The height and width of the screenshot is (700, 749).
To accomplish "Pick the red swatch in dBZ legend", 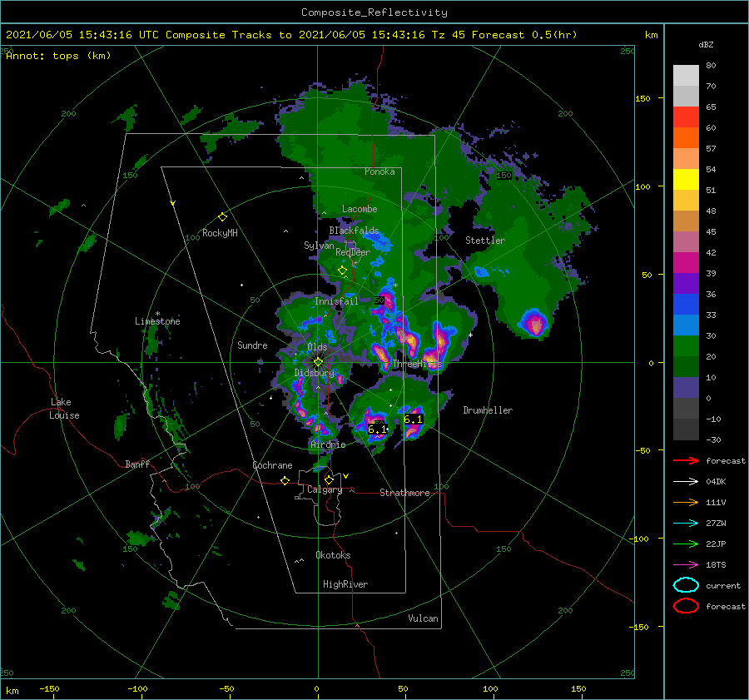I will pos(686,117).
